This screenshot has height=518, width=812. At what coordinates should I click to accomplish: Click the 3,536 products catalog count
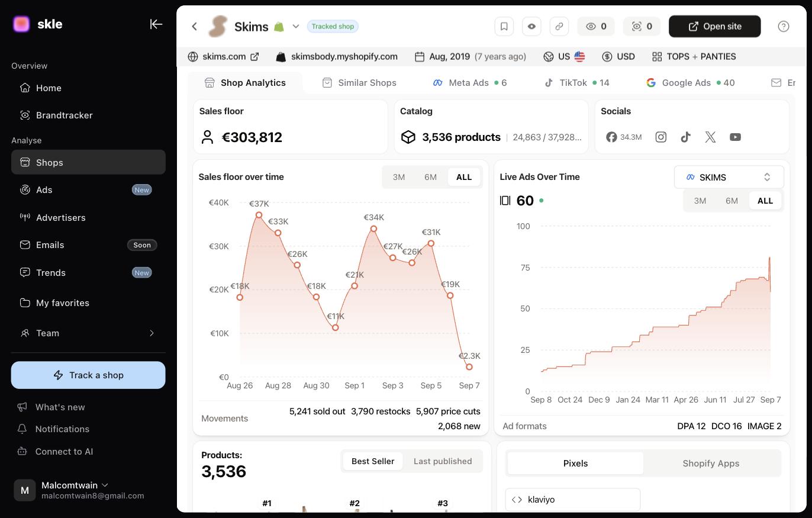(x=461, y=137)
